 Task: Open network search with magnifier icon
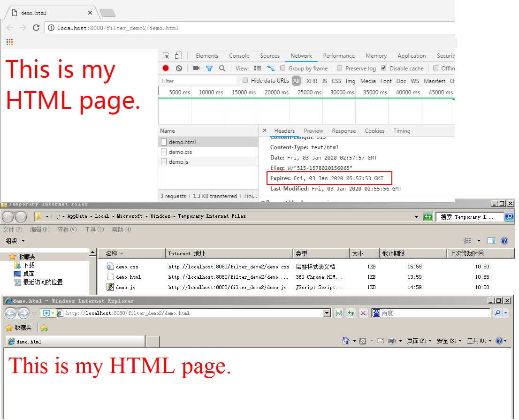pyautogui.click(x=222, y=68)
